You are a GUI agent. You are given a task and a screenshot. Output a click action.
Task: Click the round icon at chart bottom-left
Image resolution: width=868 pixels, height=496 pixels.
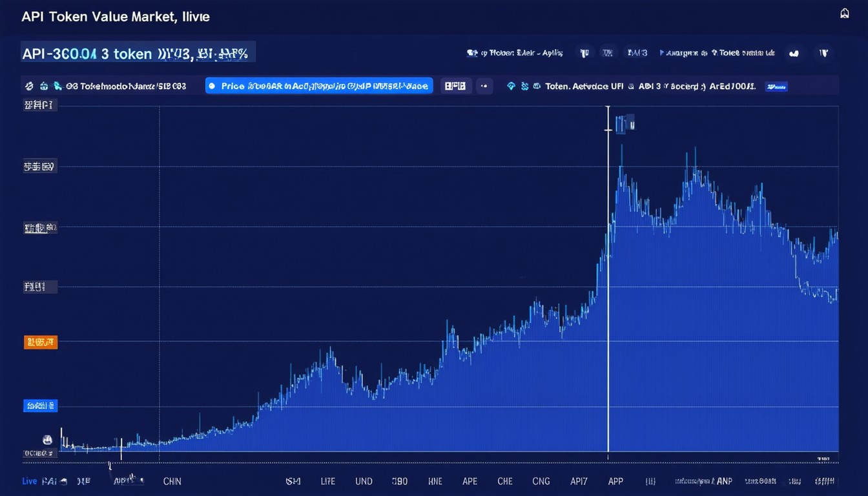click(47, 440)
